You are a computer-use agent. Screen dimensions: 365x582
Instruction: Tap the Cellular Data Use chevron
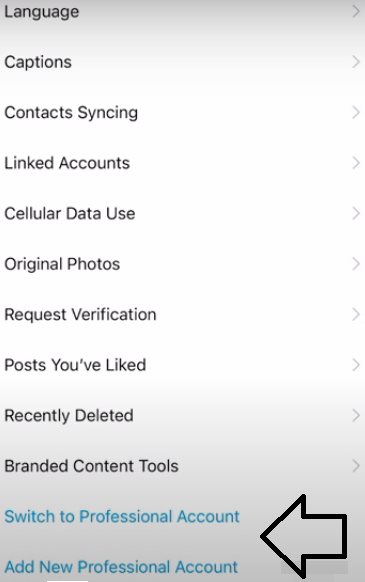(x=356, y=213)
